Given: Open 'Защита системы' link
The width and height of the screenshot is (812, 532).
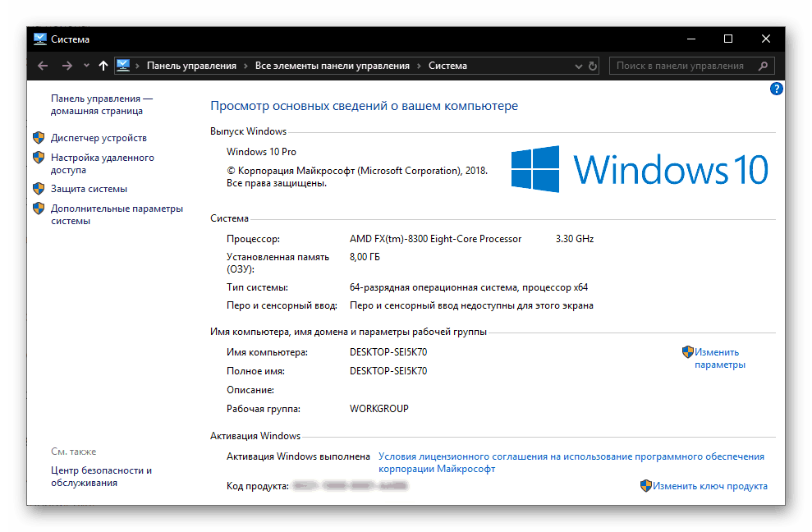Looking at the screenshot, I should (x=89, y=189).
